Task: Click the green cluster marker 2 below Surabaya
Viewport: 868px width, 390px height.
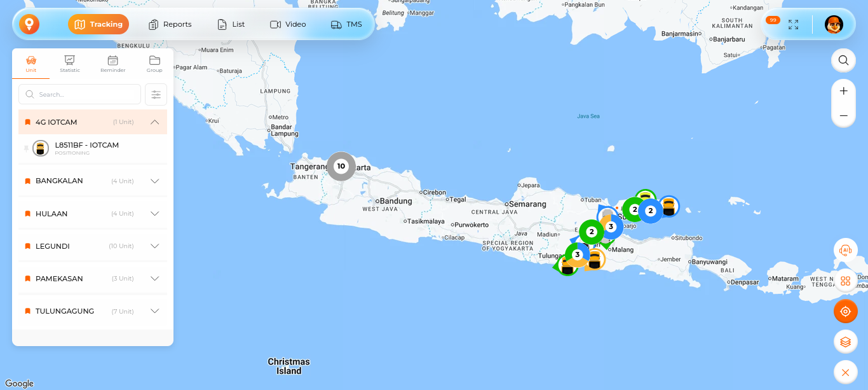Action: pos(592,232)
